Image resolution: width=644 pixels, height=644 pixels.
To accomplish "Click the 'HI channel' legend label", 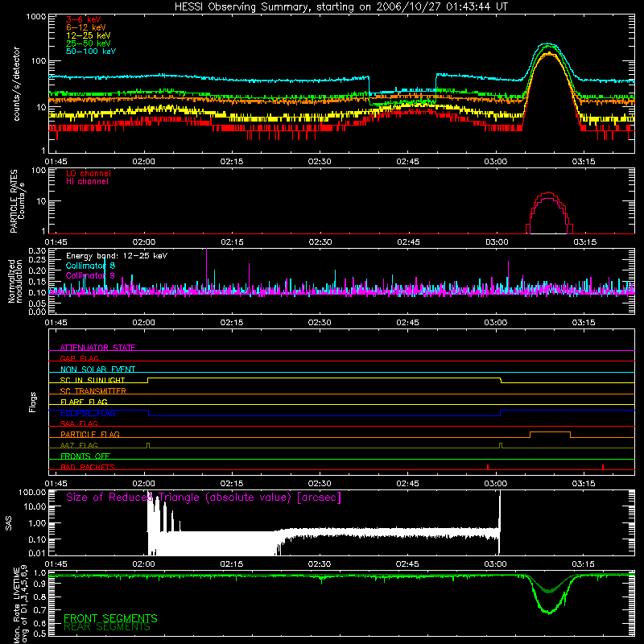I will click(87, 182).
